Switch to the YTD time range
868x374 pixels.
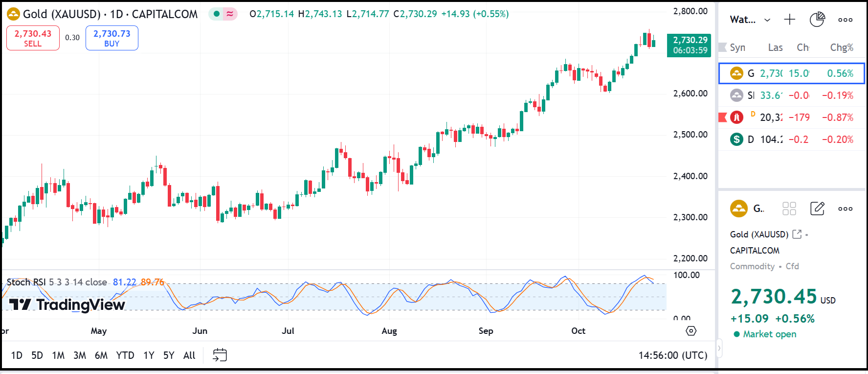pos(125,355)
